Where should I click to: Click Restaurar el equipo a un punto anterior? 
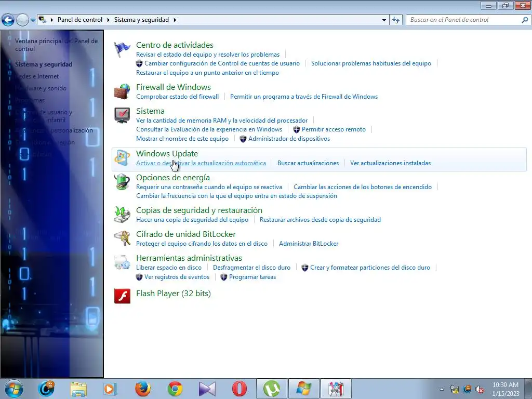tap(207, 73)
